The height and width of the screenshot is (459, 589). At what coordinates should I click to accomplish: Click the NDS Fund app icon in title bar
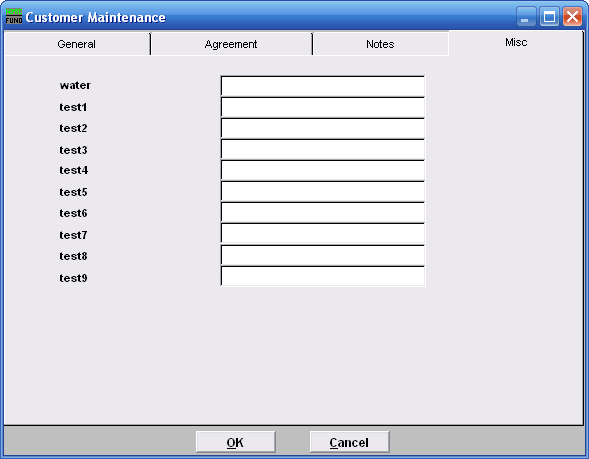pos(14,17)
